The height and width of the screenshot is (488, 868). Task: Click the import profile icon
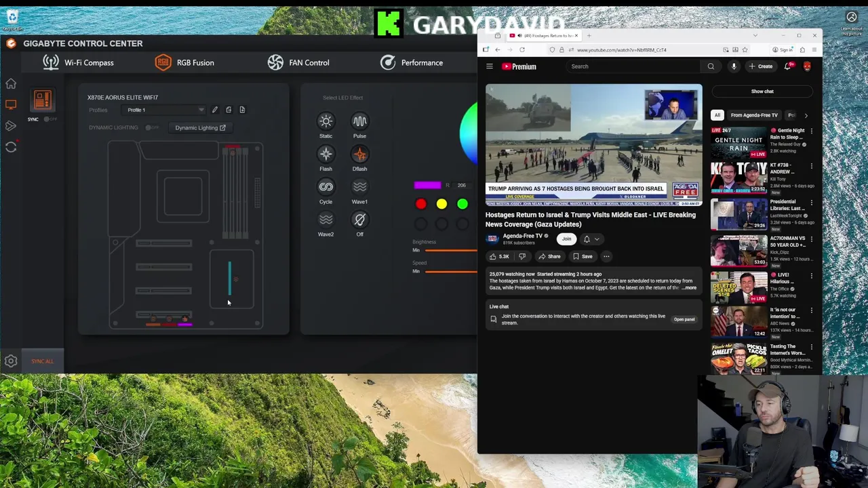(x=229, y=110)
